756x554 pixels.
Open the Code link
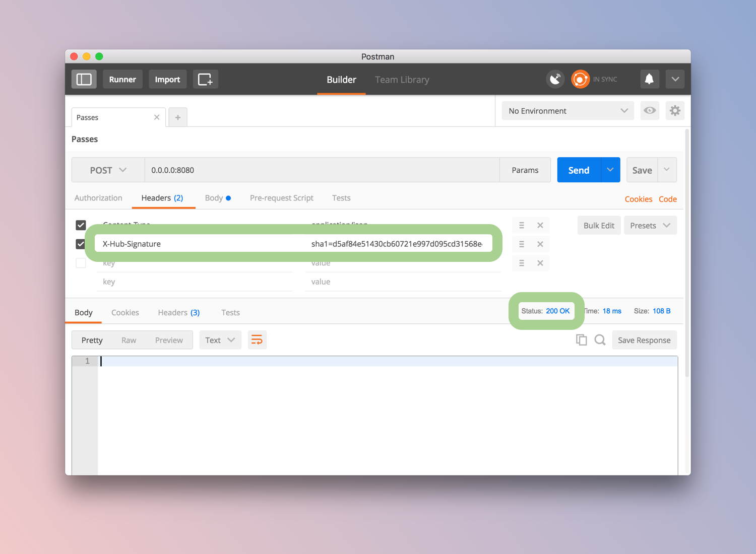[x=668, y=199]
